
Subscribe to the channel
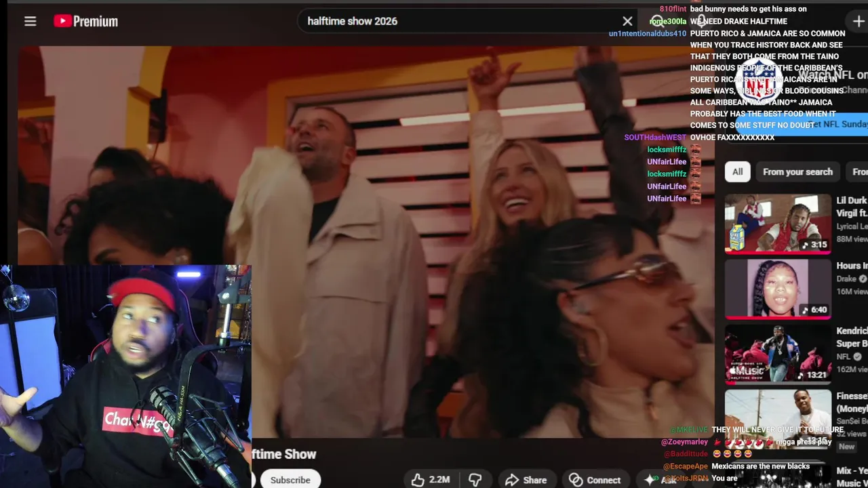click(x=290, y=480)
